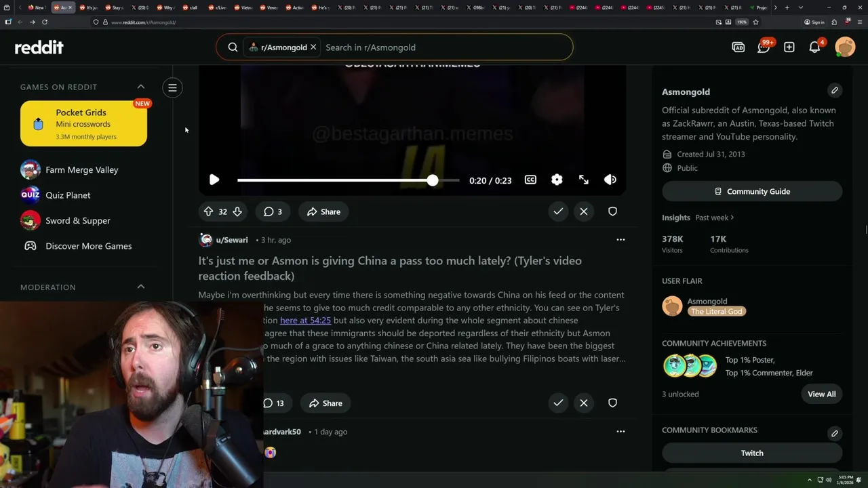Open the Twitch bookmark
The width and height of the screenshot is (868, 488).
pyautogui.click(x=752, y=453)
